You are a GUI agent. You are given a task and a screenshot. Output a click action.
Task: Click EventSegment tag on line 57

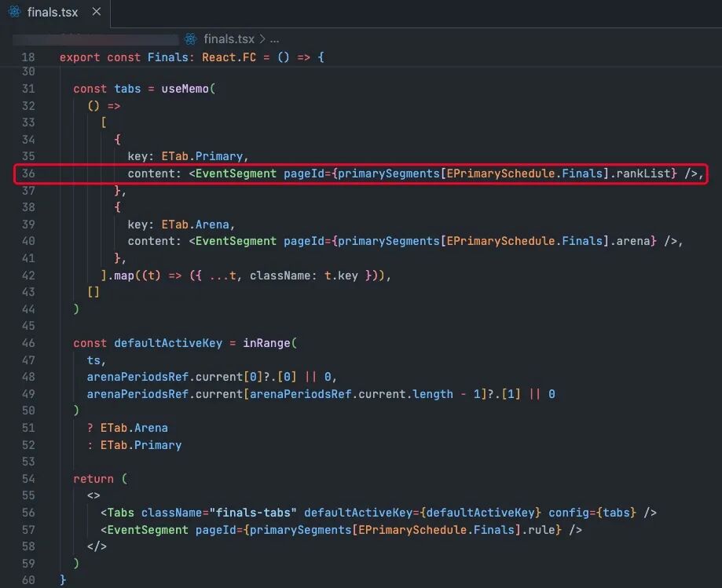tap(148, 530)
